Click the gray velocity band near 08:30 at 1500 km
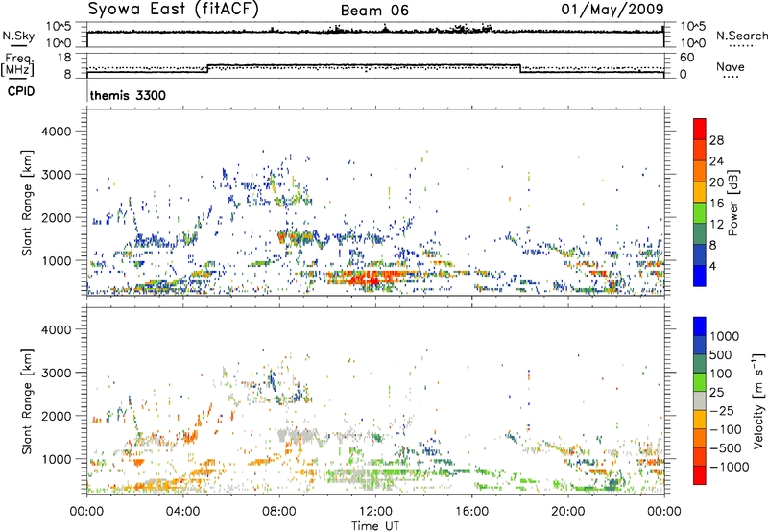Viewport: 768px width, 532px height. pos(297,435)
